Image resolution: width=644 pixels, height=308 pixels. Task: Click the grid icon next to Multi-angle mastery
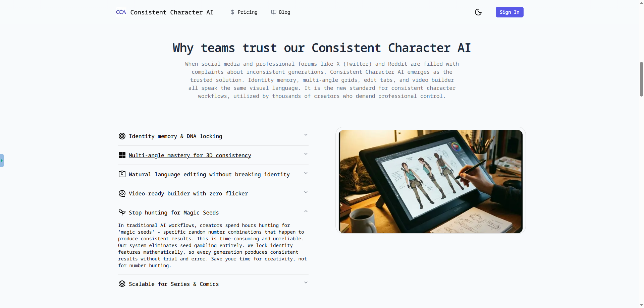(x=122, y=155)
